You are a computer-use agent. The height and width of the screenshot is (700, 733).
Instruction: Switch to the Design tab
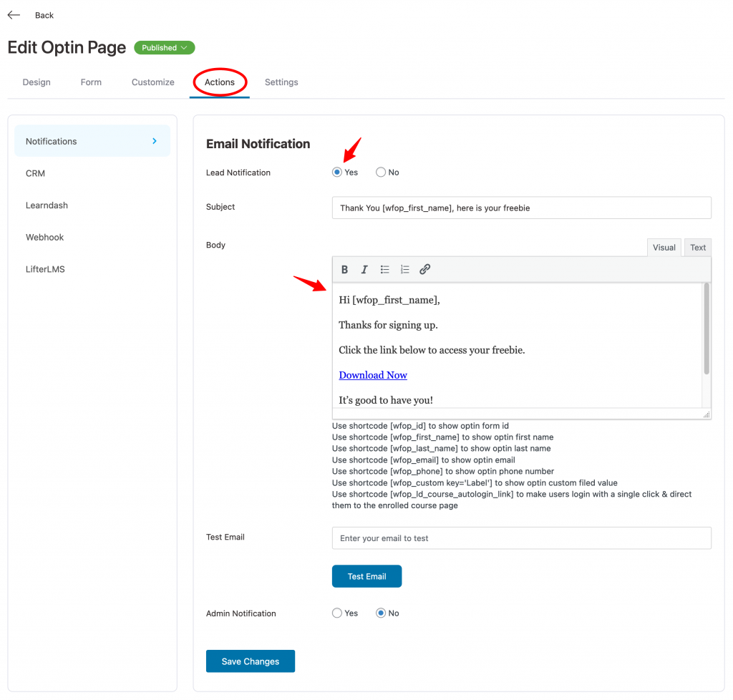coord(37,82)
